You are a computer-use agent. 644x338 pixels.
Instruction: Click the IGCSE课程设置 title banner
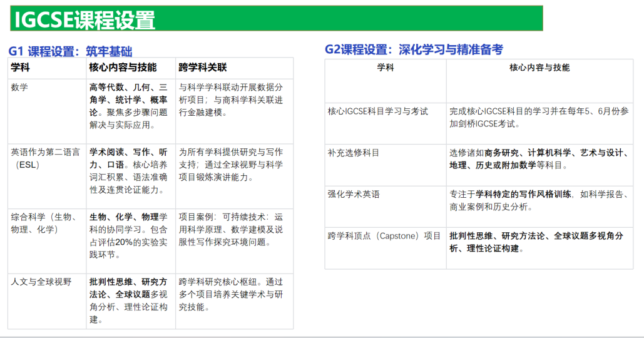277,19
